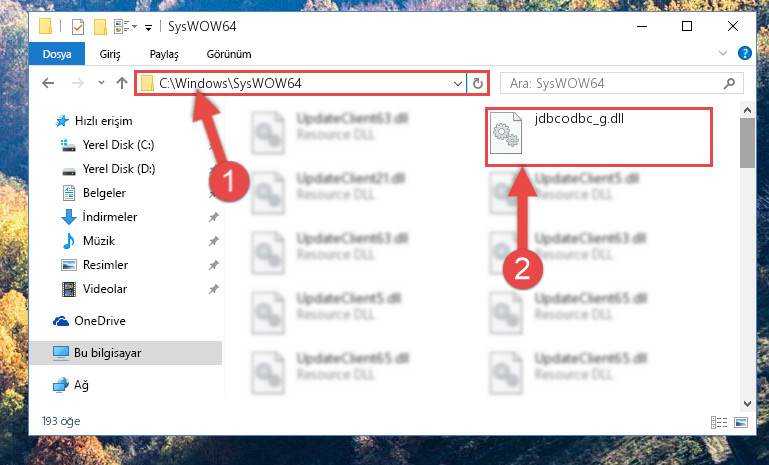
Task: Click the Back navigation arrow
Action: [48, 83]
